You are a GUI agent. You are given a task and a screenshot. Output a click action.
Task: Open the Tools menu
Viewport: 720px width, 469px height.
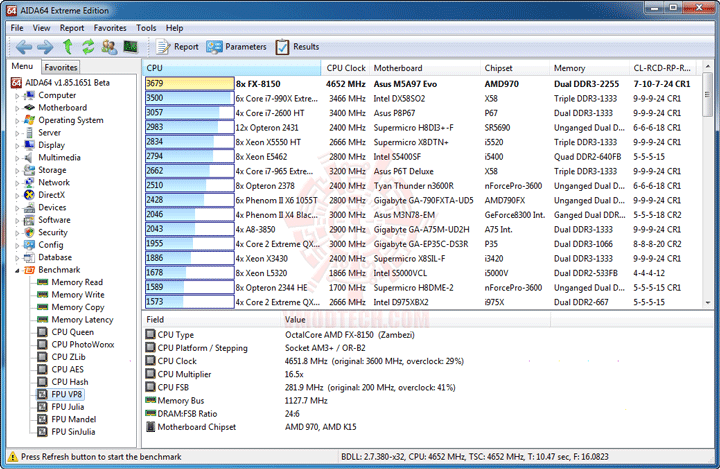point(146,28)
